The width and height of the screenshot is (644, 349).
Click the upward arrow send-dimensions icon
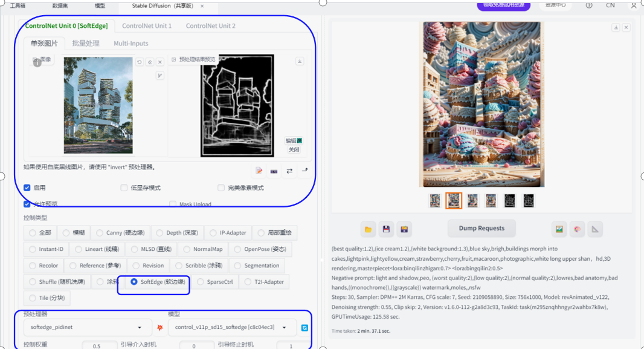tap(304, 170)
